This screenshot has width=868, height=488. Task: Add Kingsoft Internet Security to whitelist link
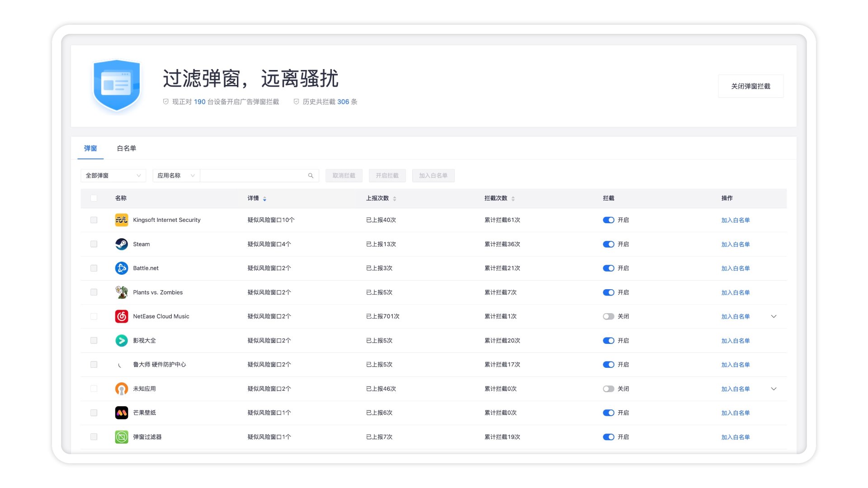coord(735,220)
